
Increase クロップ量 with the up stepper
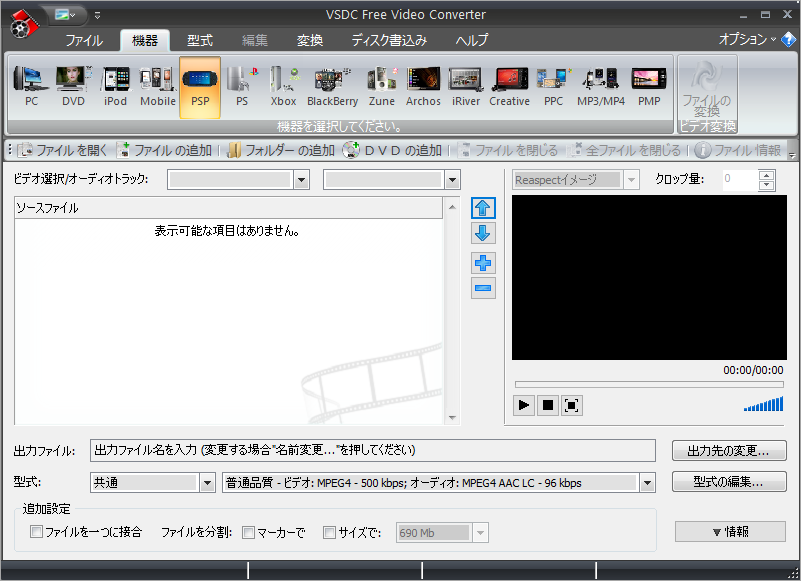point(766,175)
